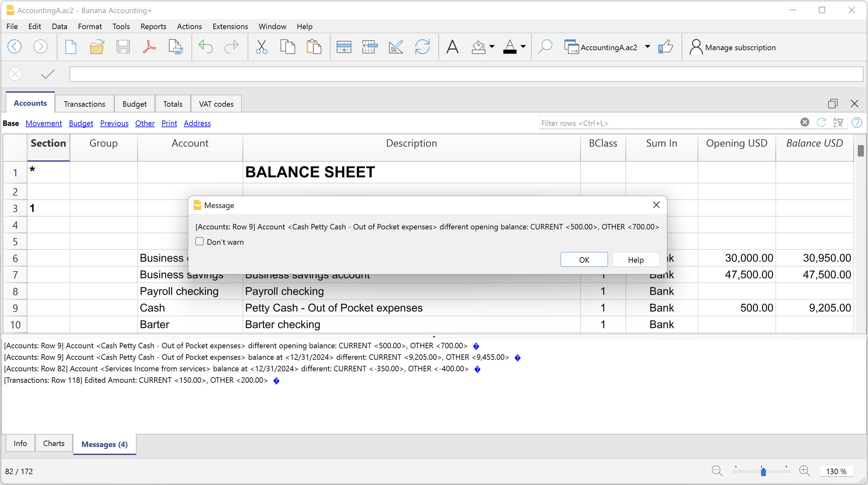868x485 pixels.
Task: Click the Export to PDF icon
Action: click(149, 47)
